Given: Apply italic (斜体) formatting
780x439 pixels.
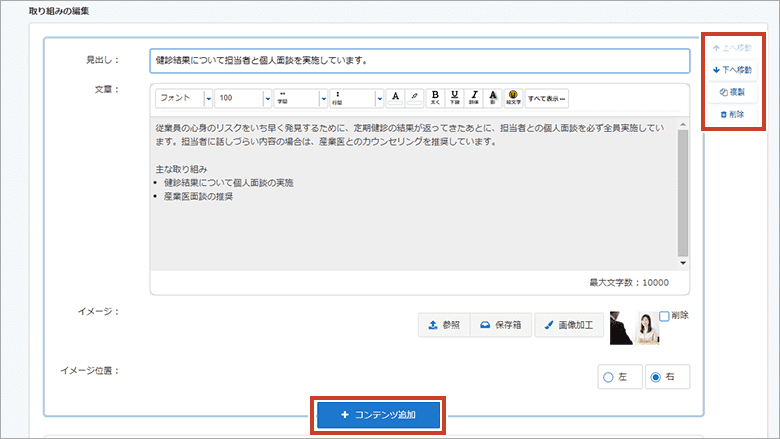Looking at the screenshot, I should click(474, 98).
